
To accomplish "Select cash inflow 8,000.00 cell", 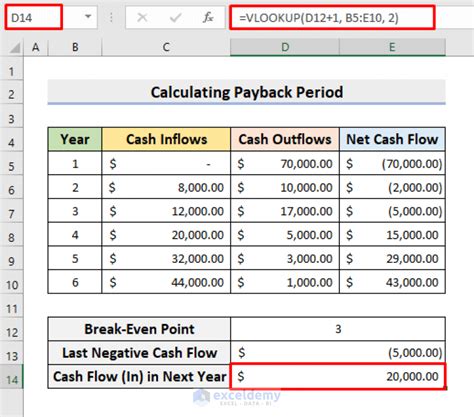I will pos(166,187).
